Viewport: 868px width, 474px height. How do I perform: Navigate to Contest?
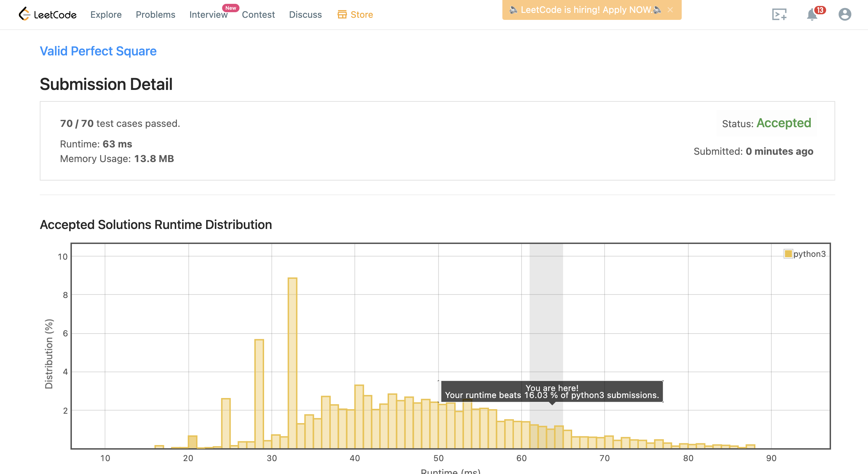click(258, 15)
